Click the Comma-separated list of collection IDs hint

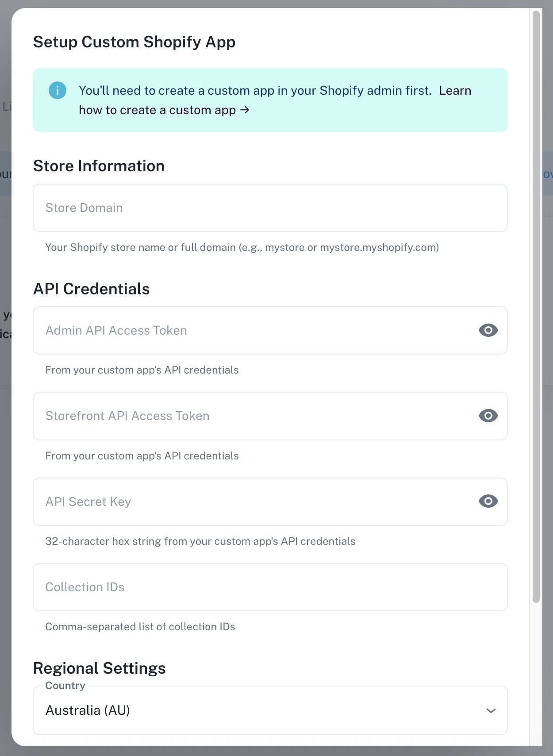(140, 627)
